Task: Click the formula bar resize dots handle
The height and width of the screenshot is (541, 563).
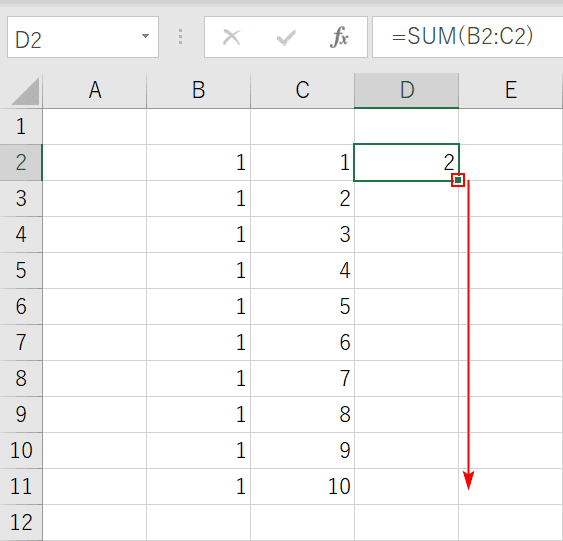Action: (x=181, y=37)
